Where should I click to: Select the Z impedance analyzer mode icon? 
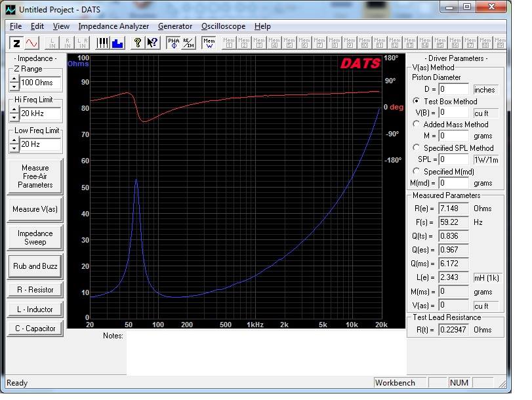coord(16,43)
